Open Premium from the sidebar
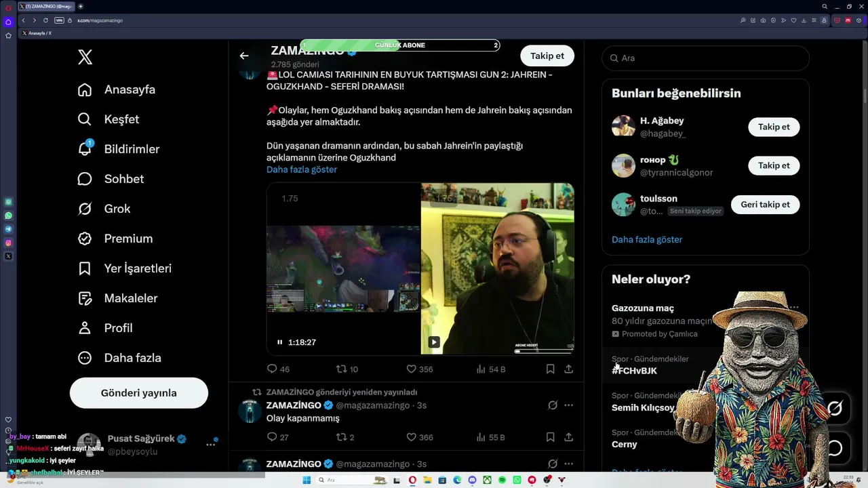868x488 pixels. pos(115,239)
